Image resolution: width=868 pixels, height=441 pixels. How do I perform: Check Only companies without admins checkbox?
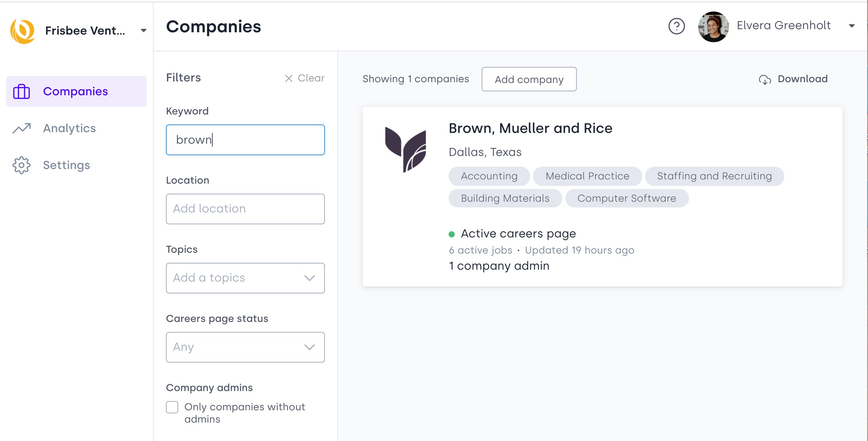[x=172, y=407]
